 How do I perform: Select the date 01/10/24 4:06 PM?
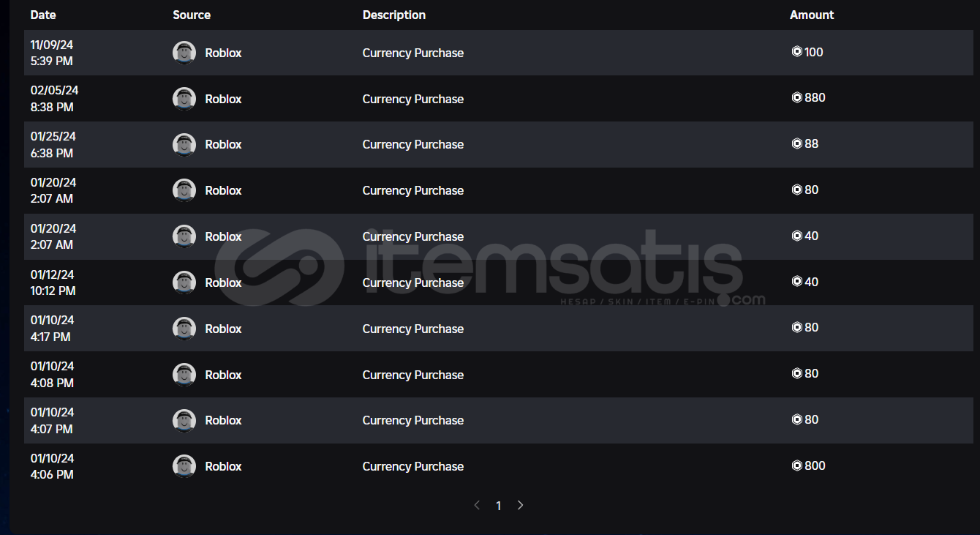pos(52,466)
